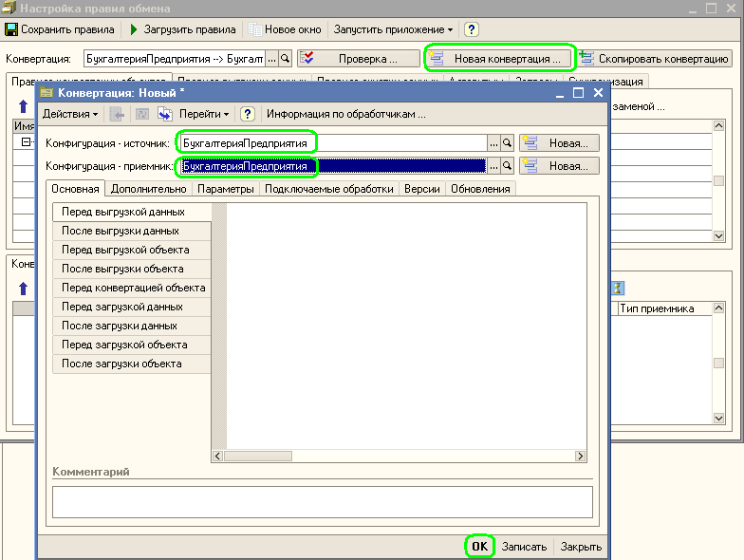The image size is (744, 560).
Task: Click the Save rules floppy disk icon
Action: point(11,29)
